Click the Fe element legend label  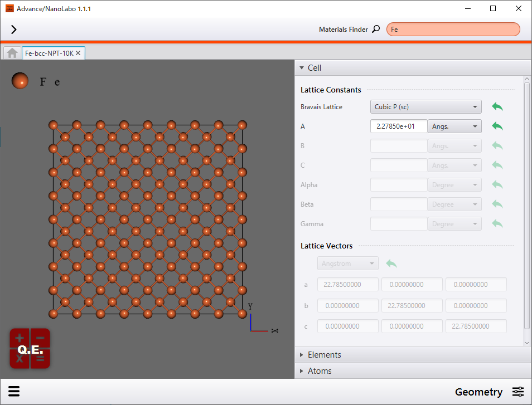coord(50,82)
